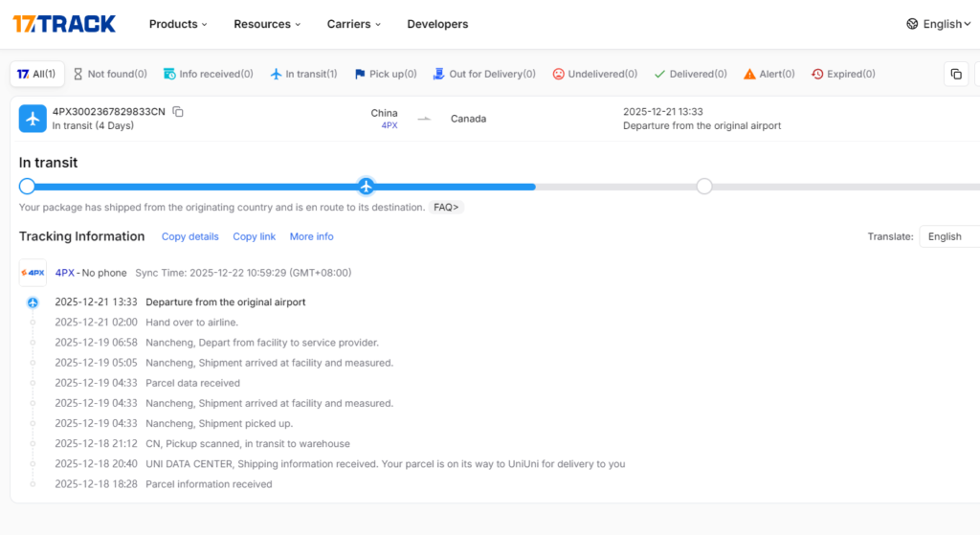Select the Not found(0) tab
Image resolution: width=980 pixels, height=535 pixels.
tap(110, 74)
